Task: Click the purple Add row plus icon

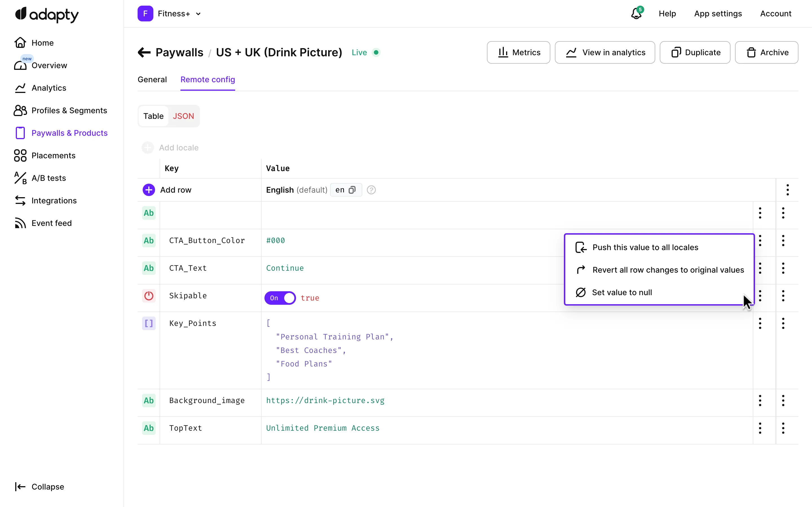Action: [149, 190]
